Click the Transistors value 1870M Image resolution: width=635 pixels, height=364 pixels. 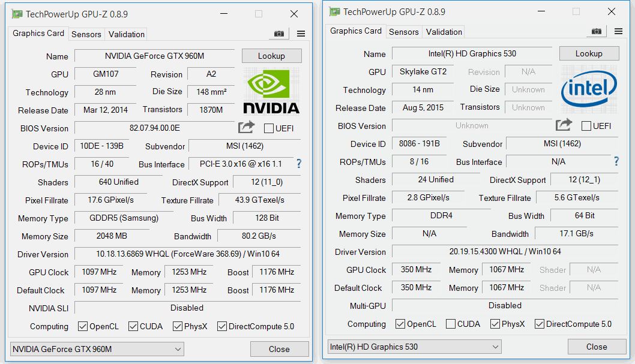[x=211, y=110]
